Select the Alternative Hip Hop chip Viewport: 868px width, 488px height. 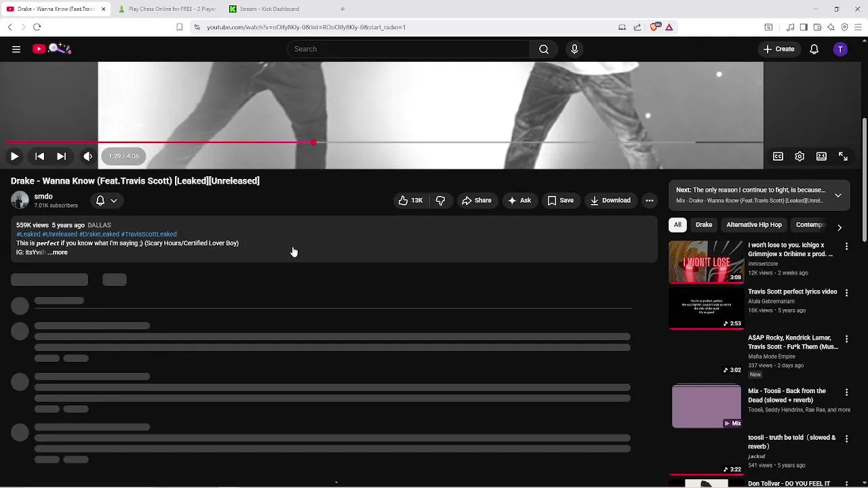754,225
